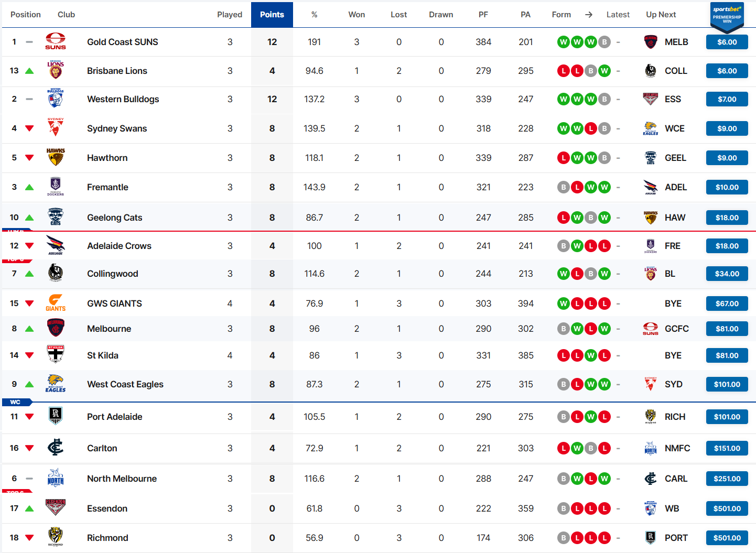
Task: Click the Geelong Cats club logo
Action: [56, 217]
